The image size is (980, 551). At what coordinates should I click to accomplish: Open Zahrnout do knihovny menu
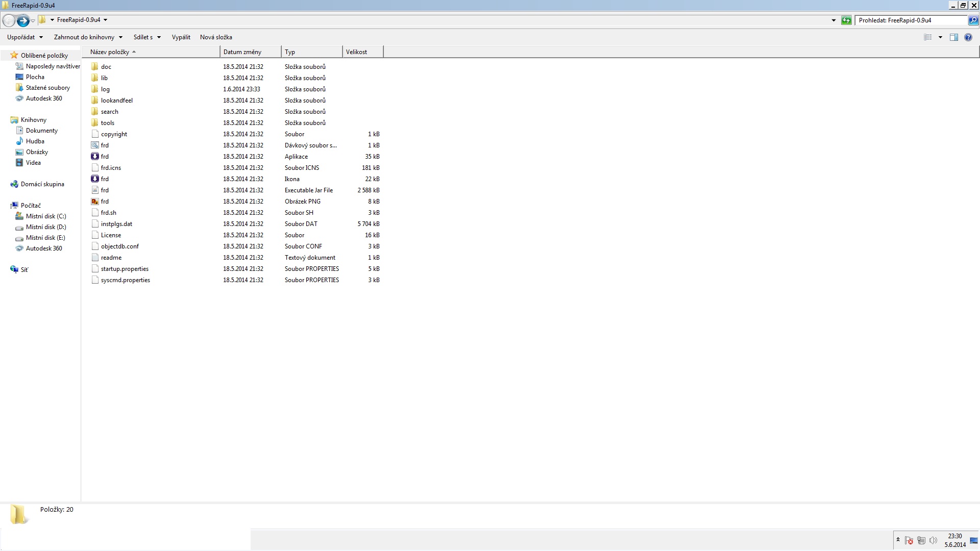click(88, 37)
